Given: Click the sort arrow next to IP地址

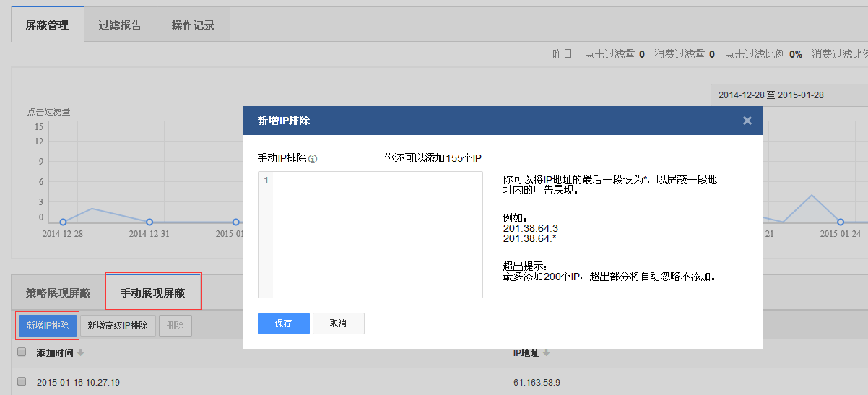Looking at the screenshot, I should point(547,352).
